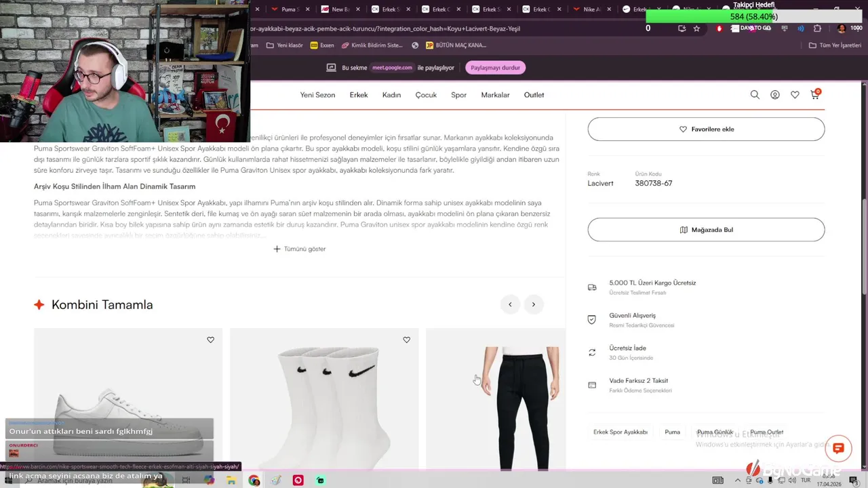The image size is (868, 488).
Task: Click the Puma Outlet tag
Action: [766, 432]
